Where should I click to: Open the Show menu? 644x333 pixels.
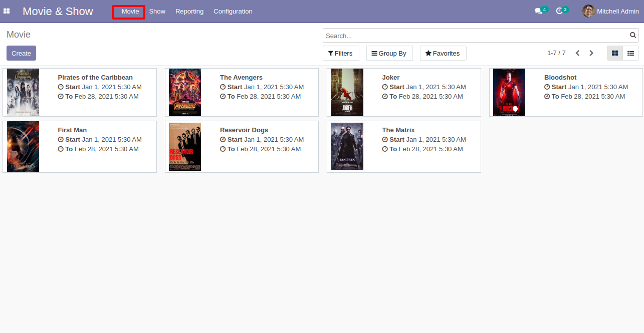pos(157,12)
